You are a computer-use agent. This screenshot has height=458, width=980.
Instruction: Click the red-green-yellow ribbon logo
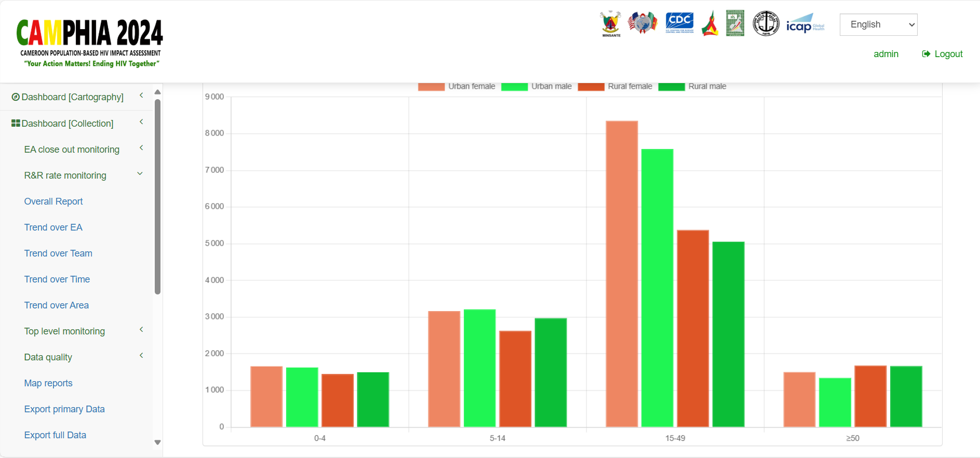pos(710,23)
